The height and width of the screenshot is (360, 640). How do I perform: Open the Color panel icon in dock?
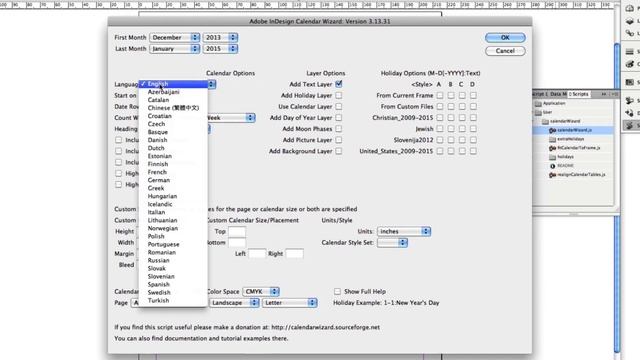630,64
